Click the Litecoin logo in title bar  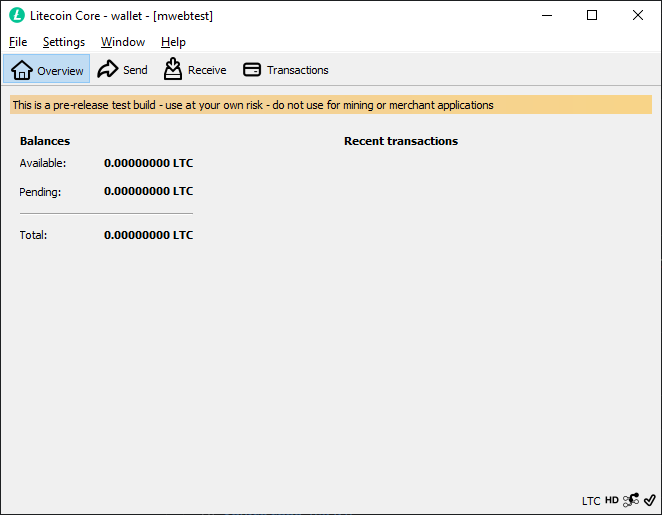point(16,15)
